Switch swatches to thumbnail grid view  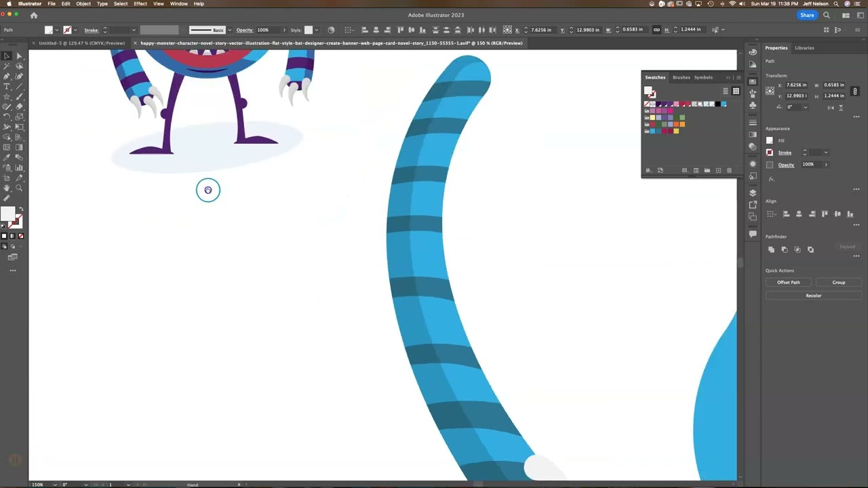click(x=736, y=91)
